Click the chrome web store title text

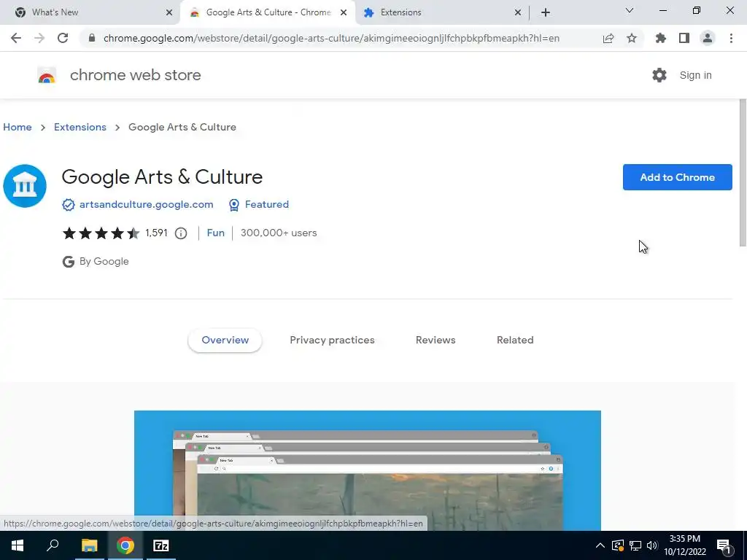point(135,75)
